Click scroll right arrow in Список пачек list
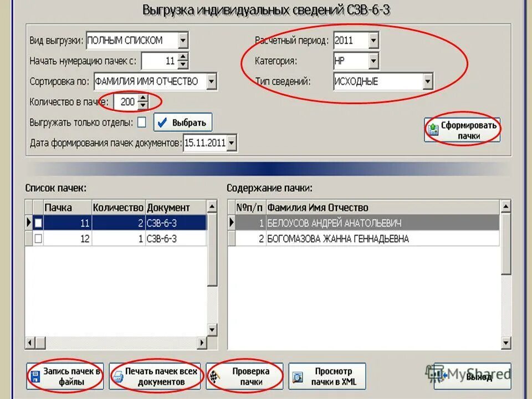The width and height of the screenshot is (532, 399). pos(202,342)
